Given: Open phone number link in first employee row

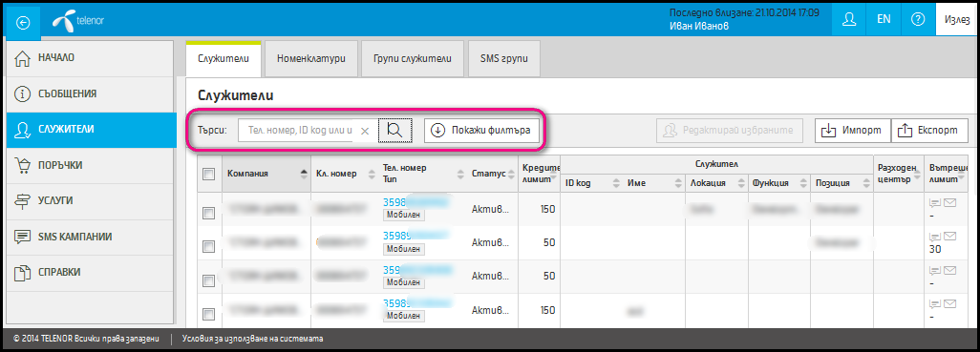Looking at the screenshot, I should pos(416,202).
